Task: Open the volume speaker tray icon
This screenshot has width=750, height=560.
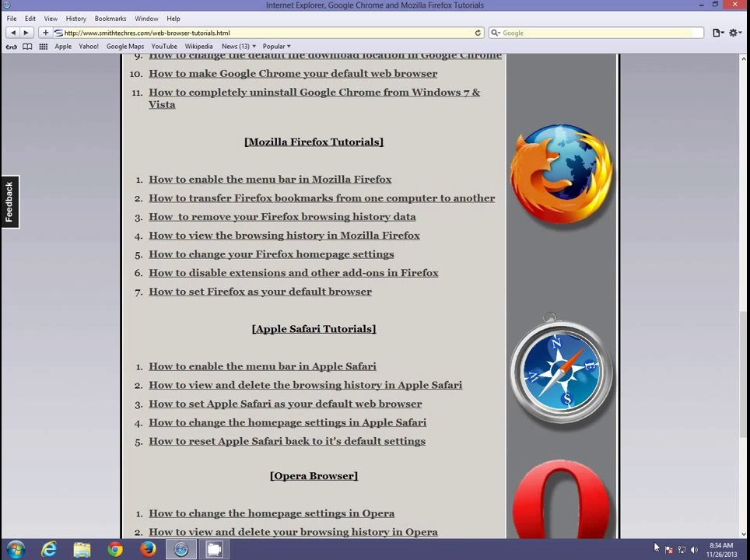Action: click(694, 550)
